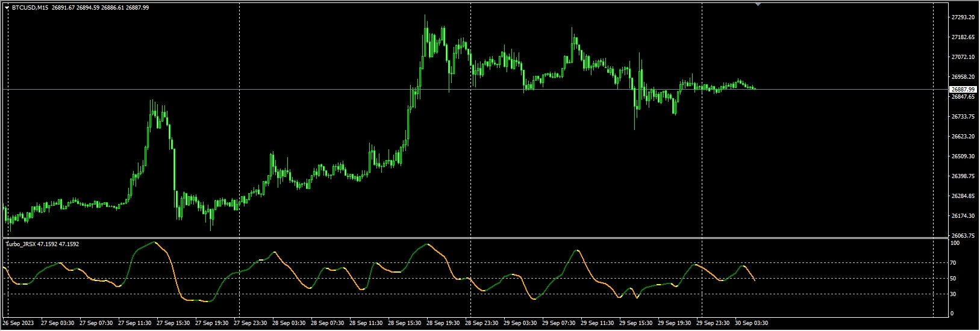Viewport: 980px width, 331px height.
Task: Click price scale value 27182.65
Action: (x=963, y=37)
